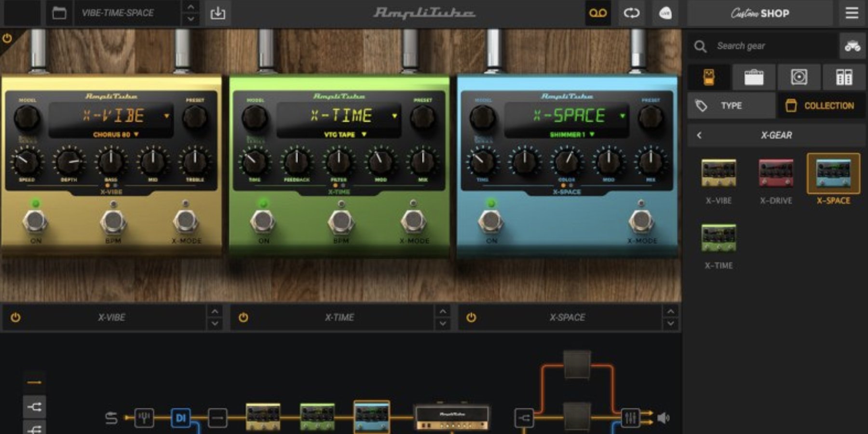The width and height of the screenshot is (868, 434).
Task: Open the CHORUS 80 preset dropdown
Action: pyautogui.click(x=116, y=135)
